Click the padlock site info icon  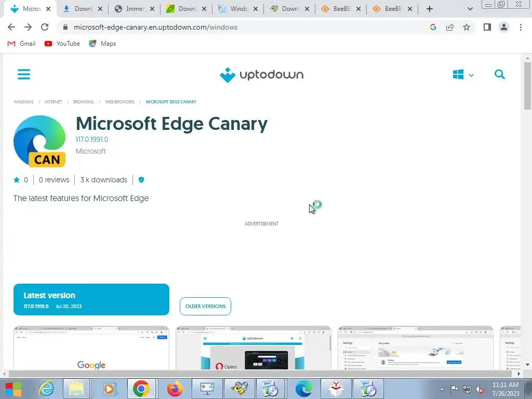pos(65,27)
